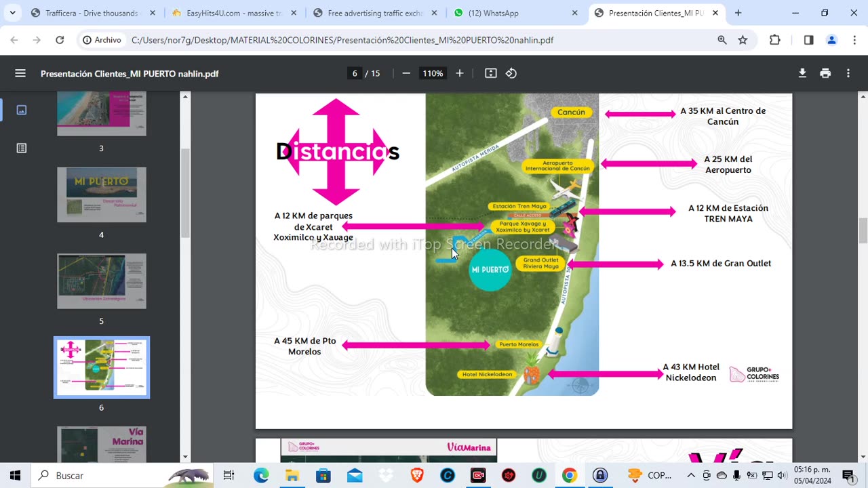Open Microsoft Edge from the taskbar
The width and height of the screenshot is (868, 488).
261,475
